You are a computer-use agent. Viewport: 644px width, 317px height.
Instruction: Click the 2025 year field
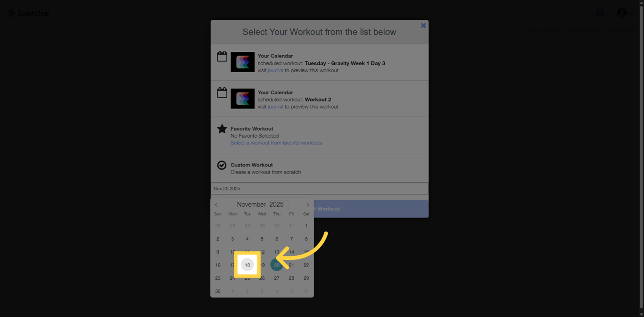point(277,204)
